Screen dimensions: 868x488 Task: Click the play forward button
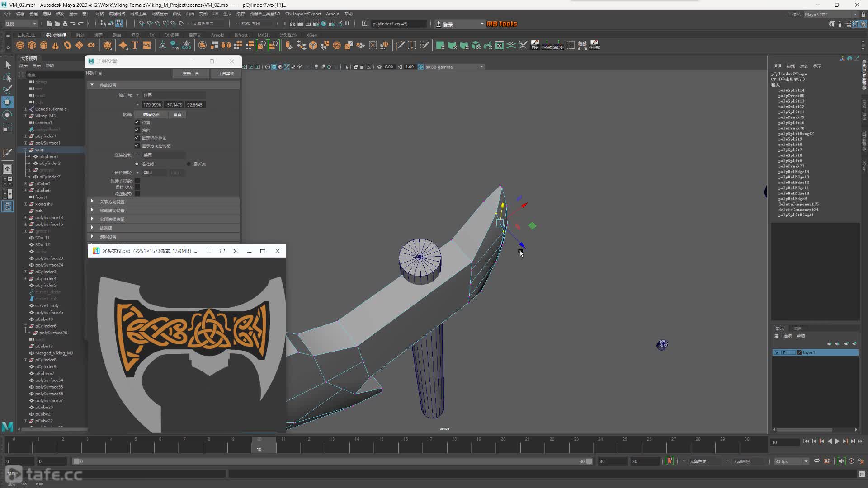pyautogui.click(x=837, y=441)
